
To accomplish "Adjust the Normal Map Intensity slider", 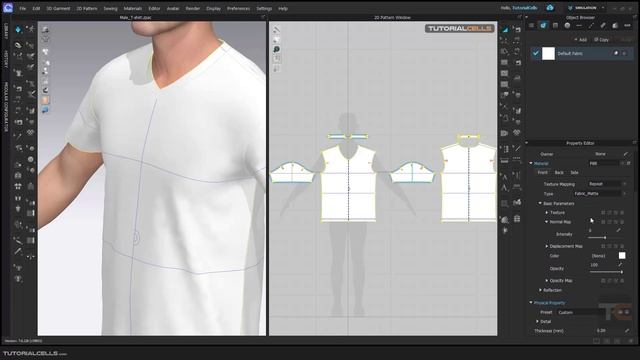I will point(605,237).
